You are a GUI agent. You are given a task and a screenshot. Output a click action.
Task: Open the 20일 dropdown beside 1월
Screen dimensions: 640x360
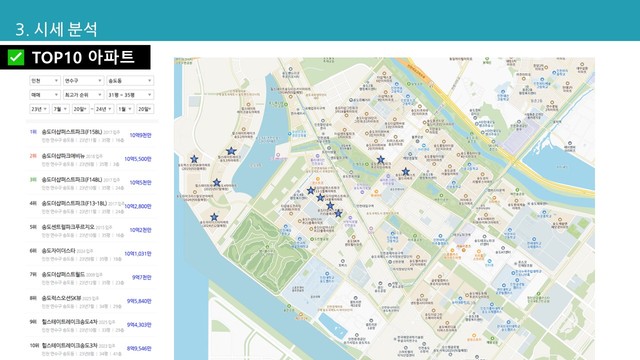[145, 109]
